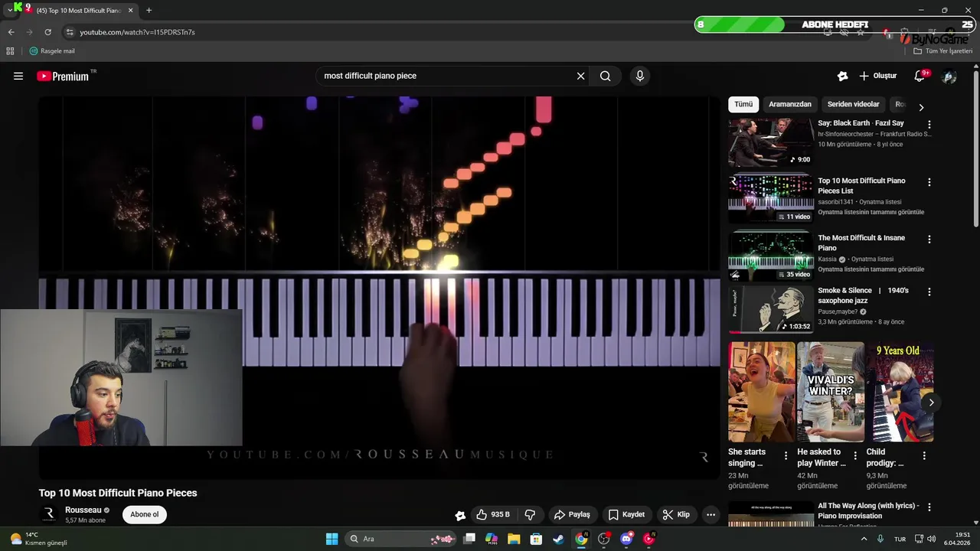Open a new Chrome tab
This screenshot has height=551, width=980.
point(149,11)
